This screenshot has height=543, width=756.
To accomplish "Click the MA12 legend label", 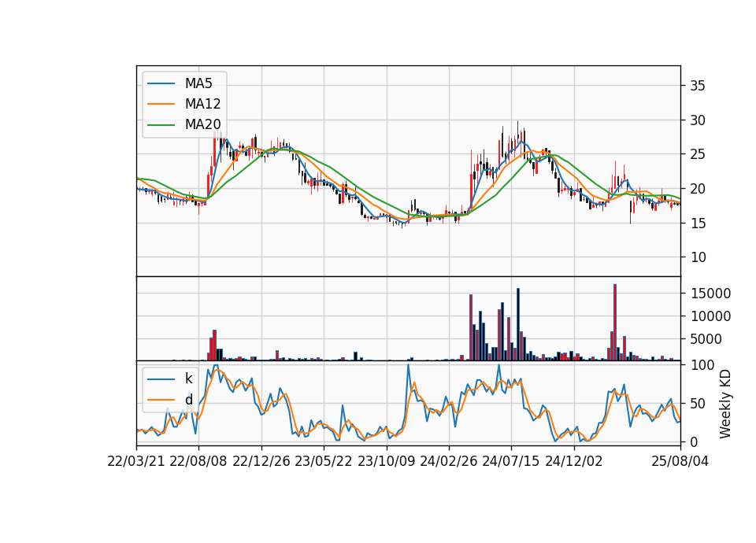I will click(x=202, y=104).
